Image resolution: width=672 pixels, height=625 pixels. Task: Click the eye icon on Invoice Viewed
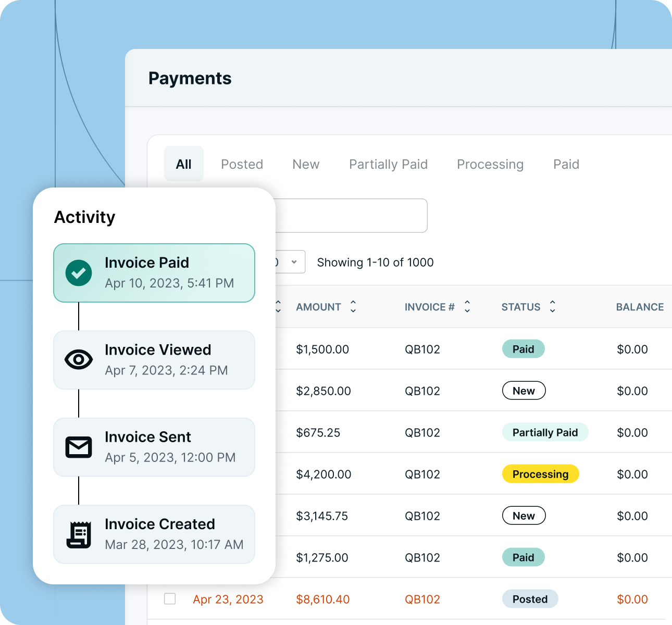tap(79, 360)
